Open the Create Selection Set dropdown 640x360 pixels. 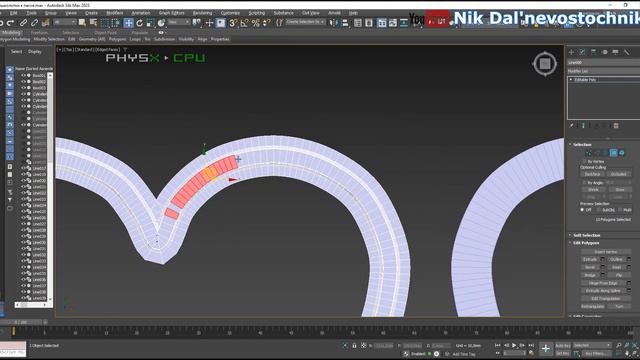click(x=305, y=22)
